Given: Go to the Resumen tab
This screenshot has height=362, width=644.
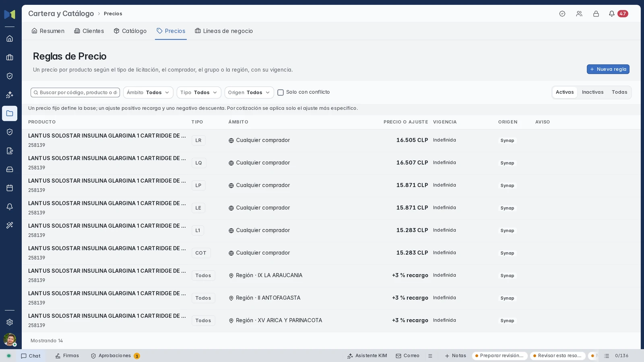Looking at the screenshot, I should click(x=48, y=31).
